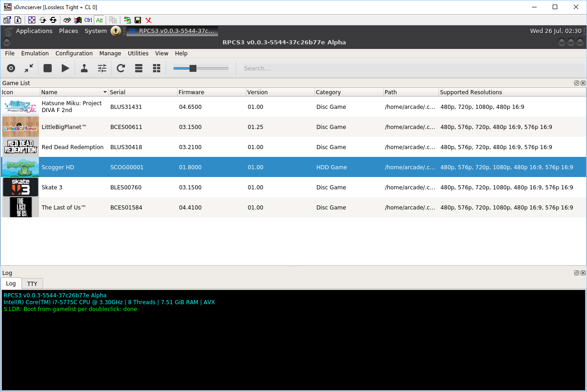This screenshot has width=587, height=392.
Task: Switch game list to list view icon
Action: click(x=139, y=68)
